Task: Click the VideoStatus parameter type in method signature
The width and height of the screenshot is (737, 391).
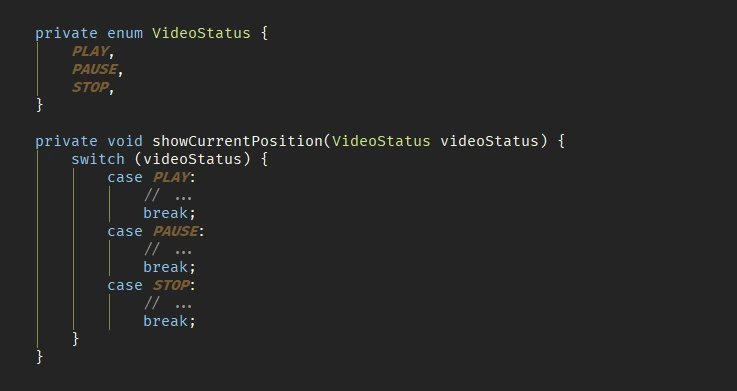Action: tap(381, 141)
